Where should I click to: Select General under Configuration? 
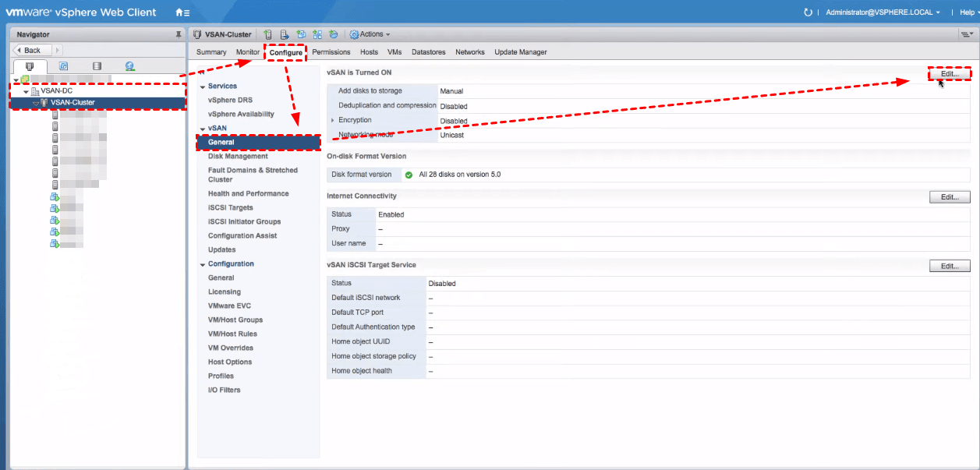click(x=221, y=278)
